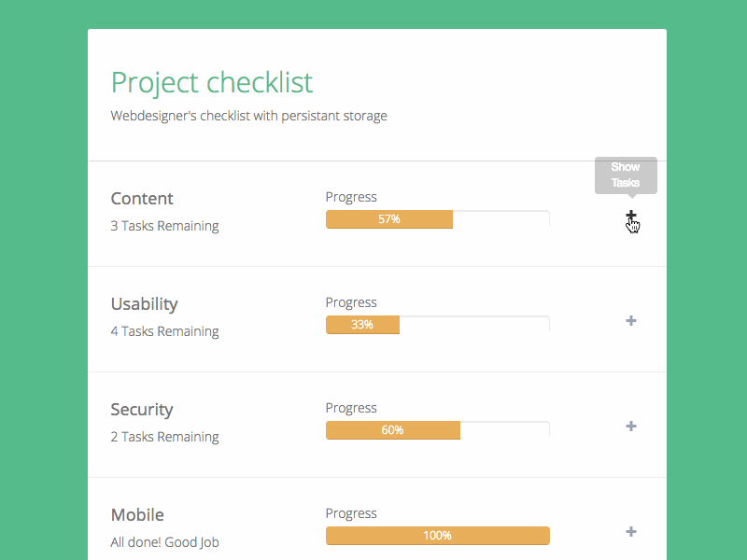The image size is (747, 560).
Task: Click the 57% progress bar for Content
Action: pos(388,219)
